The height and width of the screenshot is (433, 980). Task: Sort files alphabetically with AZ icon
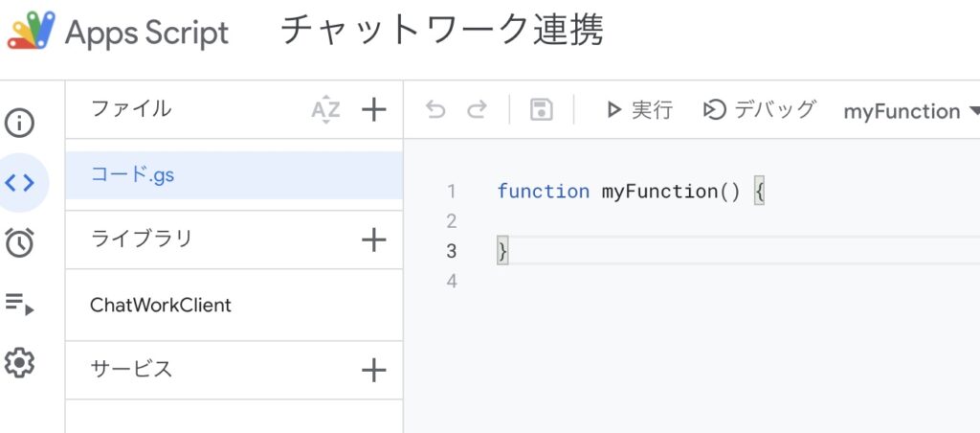(325, 110)
